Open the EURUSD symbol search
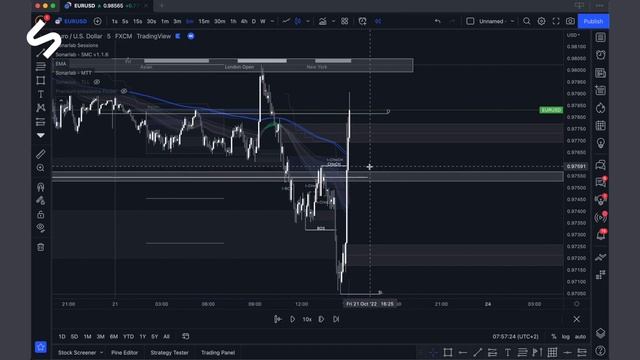The image size is (640, 360). [x=71, y=21]
